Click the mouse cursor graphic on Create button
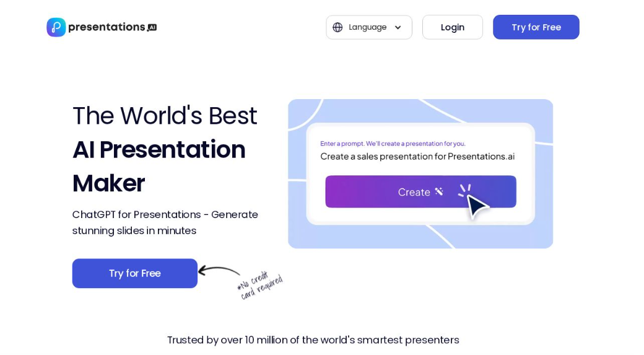 click(476, 204)
